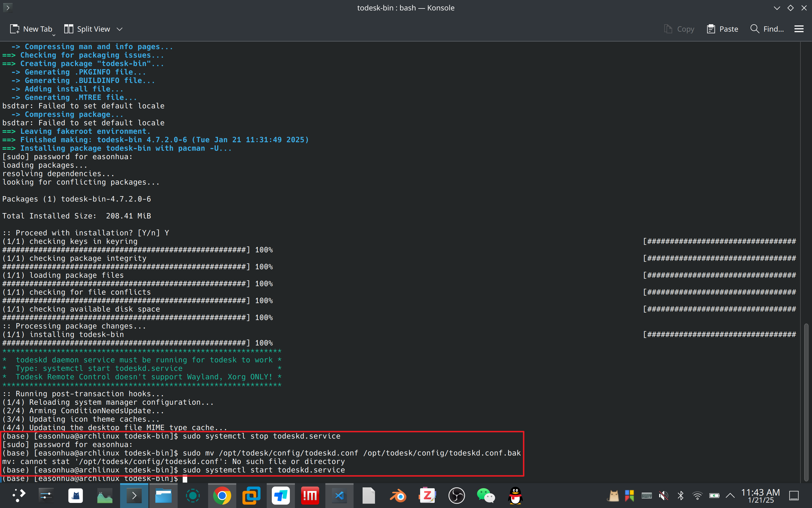Open the VMware overlapping squares icon
Viewport: 812px width, 508px height.
coord(252,496)
